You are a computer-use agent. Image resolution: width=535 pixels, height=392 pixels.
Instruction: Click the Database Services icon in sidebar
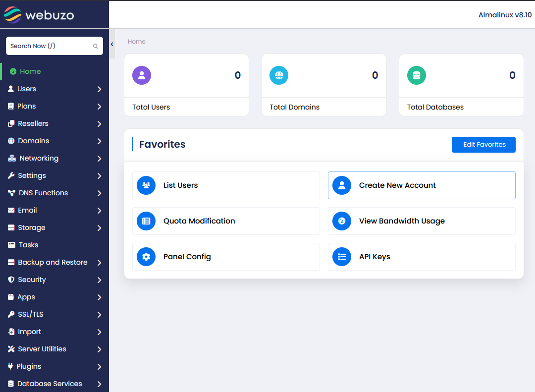[x=11, y=384]
